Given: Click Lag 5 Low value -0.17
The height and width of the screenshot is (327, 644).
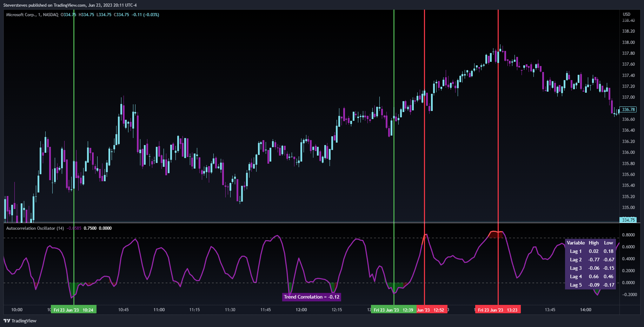Looking at the screenshot, I should click(609, 285).
